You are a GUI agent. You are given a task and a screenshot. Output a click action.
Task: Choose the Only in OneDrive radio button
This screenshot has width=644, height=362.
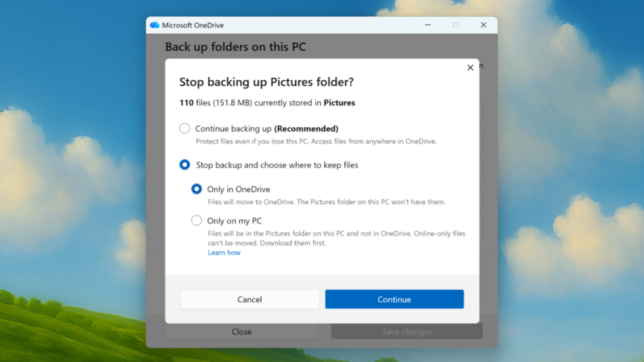[x=196, y=189]
